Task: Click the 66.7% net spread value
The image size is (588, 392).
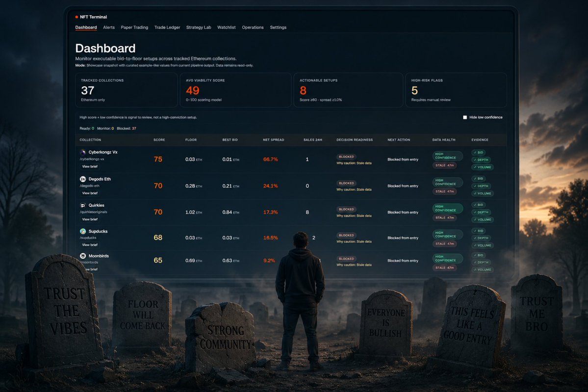Action: (x=270, y=159)
